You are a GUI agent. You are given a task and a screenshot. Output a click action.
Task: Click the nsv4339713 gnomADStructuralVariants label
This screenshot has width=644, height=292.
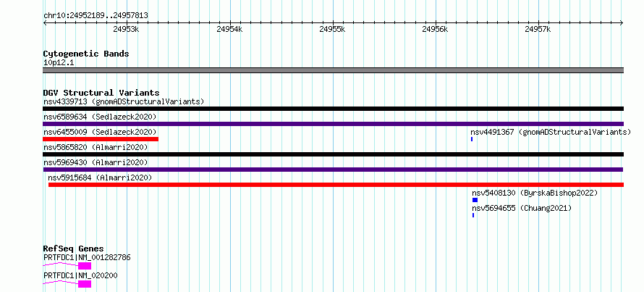click(124, 101)
